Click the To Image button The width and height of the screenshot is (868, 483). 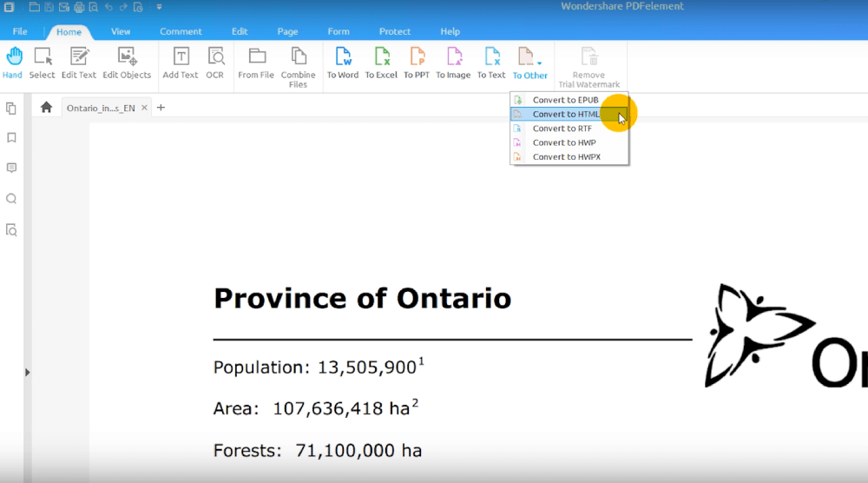coord(453,63)
